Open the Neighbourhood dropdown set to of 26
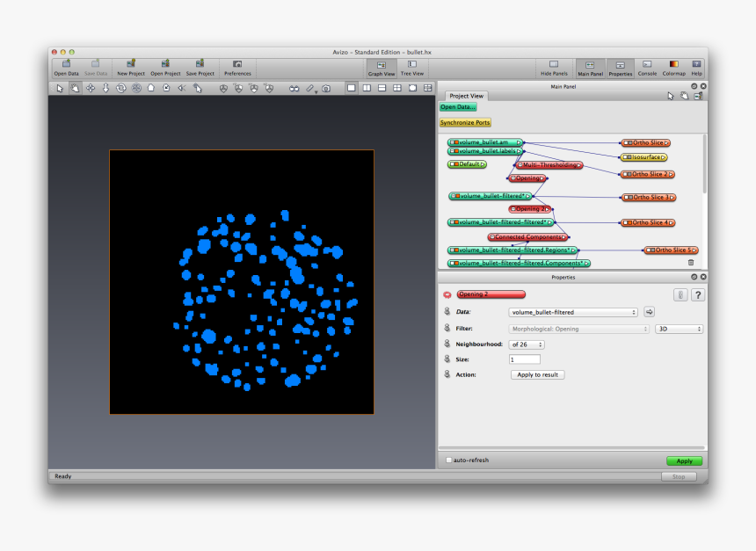Screen dimensions: 756x551 527,344
